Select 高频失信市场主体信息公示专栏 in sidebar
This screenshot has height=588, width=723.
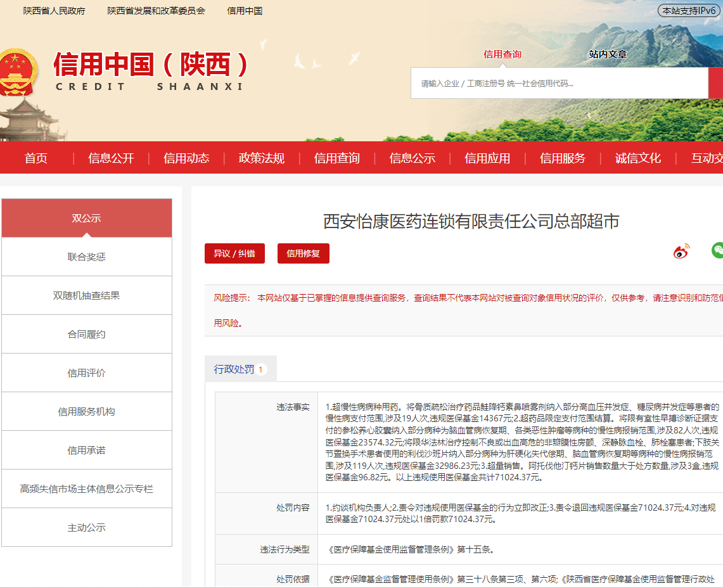click(x=87, y=489)
